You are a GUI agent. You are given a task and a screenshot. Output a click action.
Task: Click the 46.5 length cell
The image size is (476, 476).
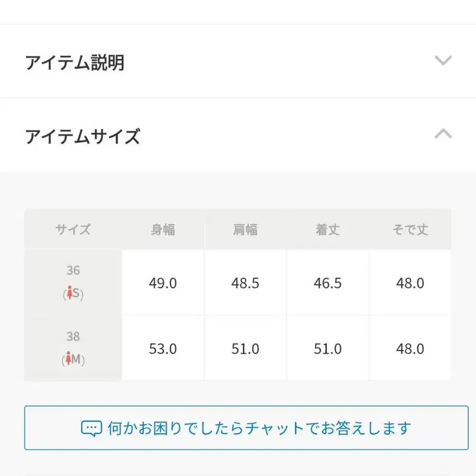pos(328,283)
